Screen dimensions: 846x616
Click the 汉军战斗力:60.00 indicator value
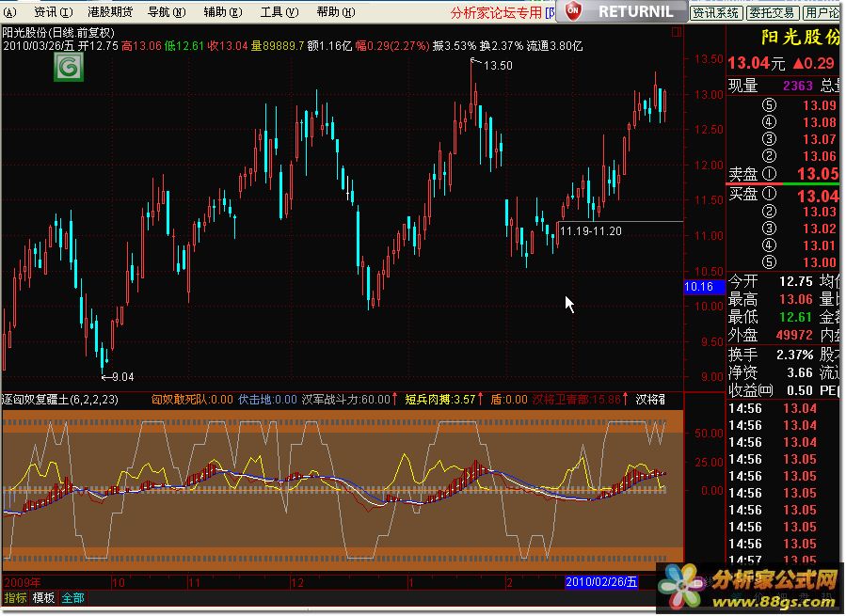click(x=345, y=400)
